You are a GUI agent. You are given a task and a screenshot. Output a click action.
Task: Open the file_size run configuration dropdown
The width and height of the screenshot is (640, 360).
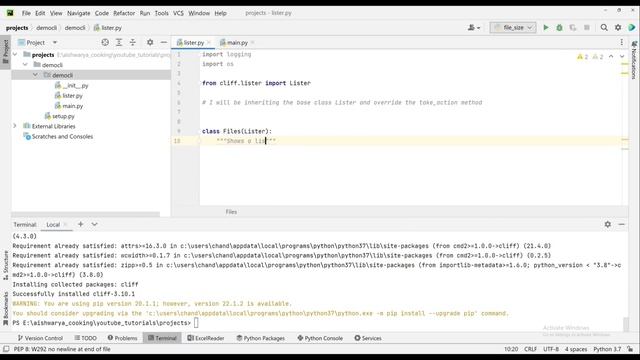click(513, 27)
